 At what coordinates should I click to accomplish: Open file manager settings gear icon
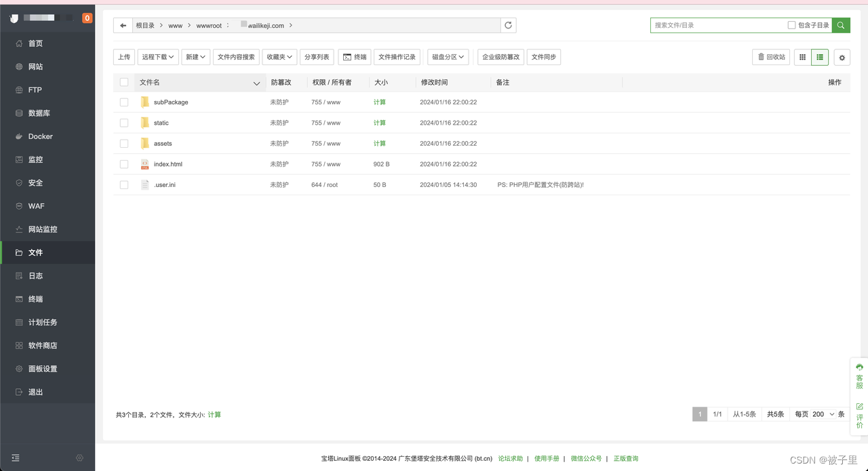coord(842,58)
